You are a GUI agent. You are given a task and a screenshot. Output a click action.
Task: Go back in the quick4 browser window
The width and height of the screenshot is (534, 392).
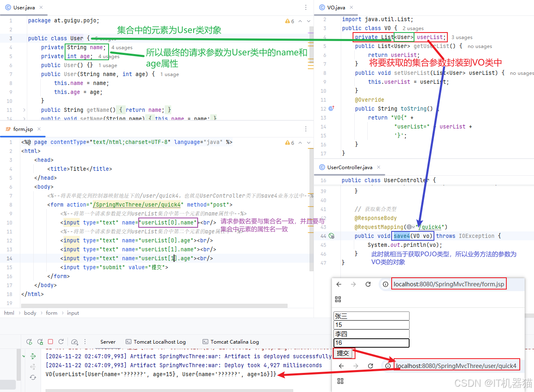click(341, 366)
